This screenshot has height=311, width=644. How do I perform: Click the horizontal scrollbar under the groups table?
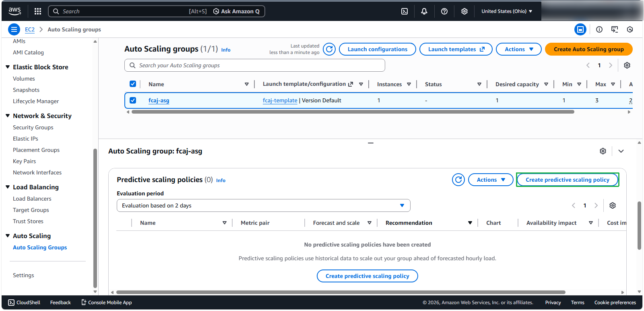click(353, 112)
